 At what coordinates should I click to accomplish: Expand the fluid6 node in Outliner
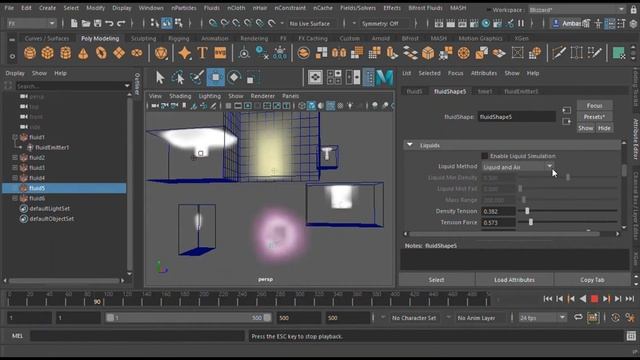15,198
